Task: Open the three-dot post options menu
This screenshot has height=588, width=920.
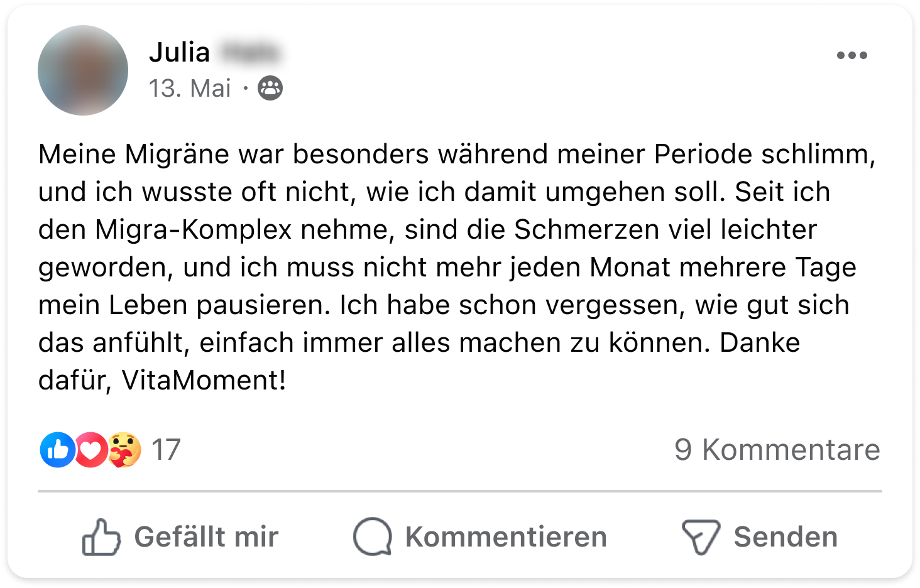Action: pyautogui.click(x=852, y=56)
